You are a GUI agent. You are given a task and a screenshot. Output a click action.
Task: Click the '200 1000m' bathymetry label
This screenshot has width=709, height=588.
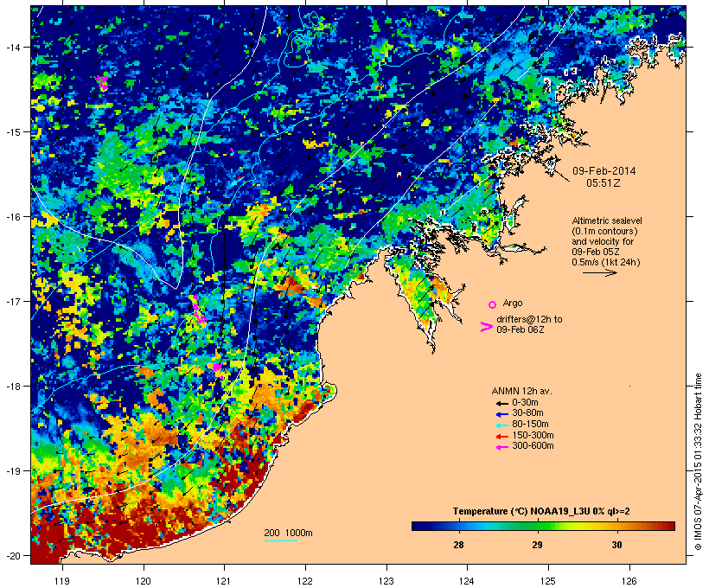point(288,533)
